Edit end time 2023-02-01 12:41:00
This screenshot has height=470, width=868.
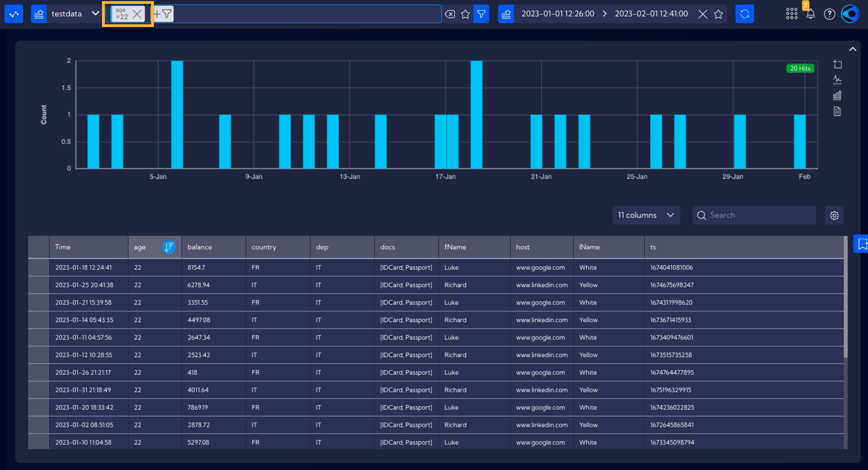651,14
